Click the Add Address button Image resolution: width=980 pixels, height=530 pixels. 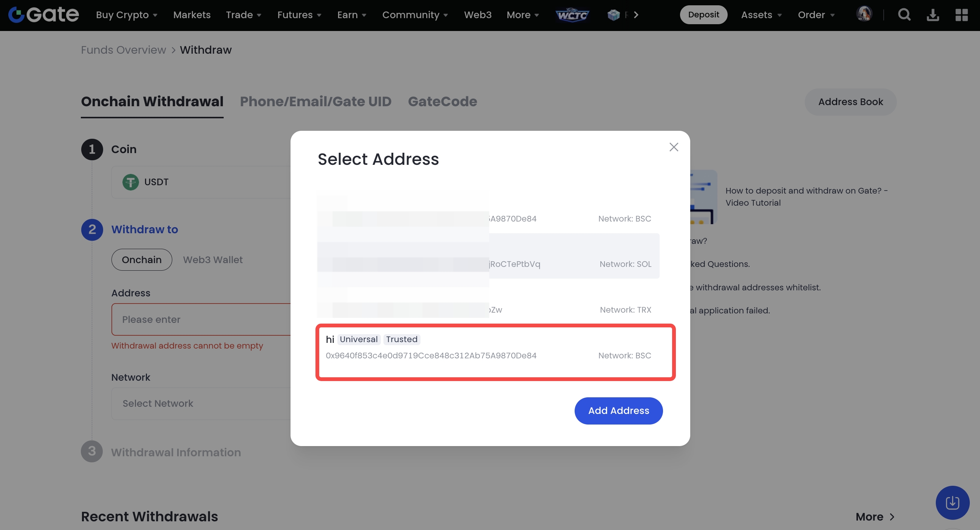click(x=618, y=411)
